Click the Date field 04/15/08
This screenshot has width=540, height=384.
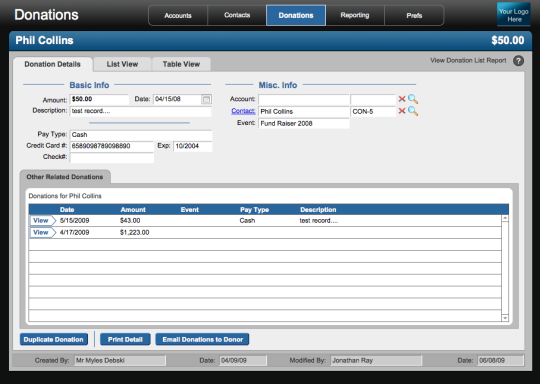[x=177, y=99]
